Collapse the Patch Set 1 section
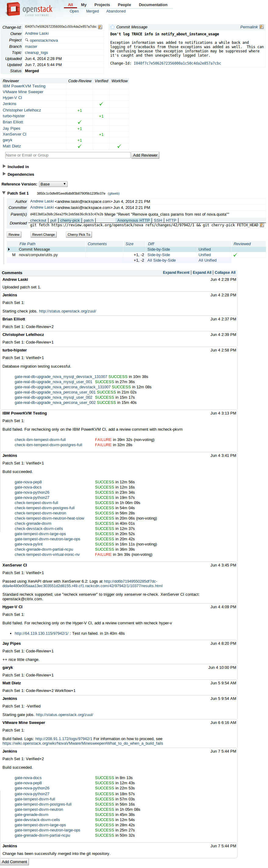Image resolution: width=268 pixels, height=868 pixels. pyautogui.click(x=4, y=193)
